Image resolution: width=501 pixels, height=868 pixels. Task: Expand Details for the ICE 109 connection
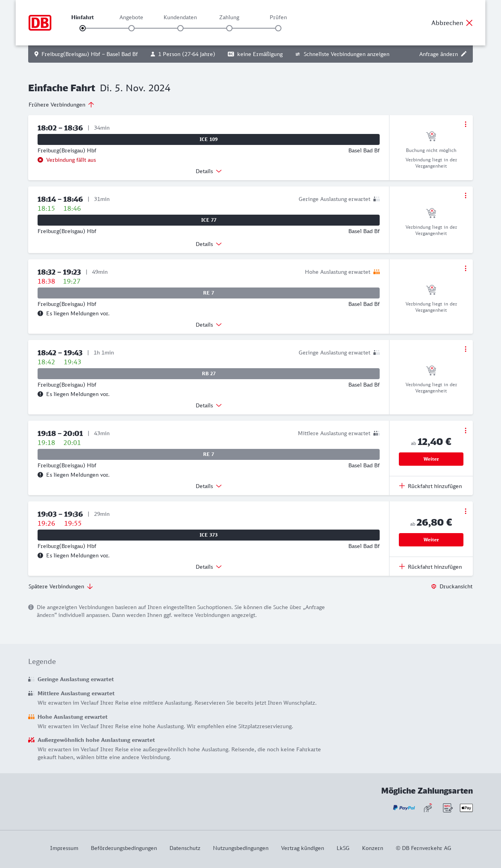click(x=209, y=171)
